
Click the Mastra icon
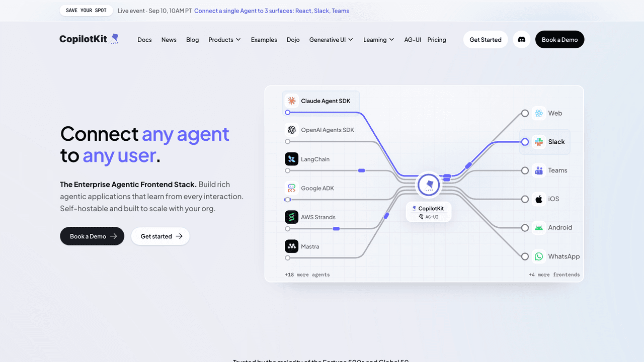point(291,246)
